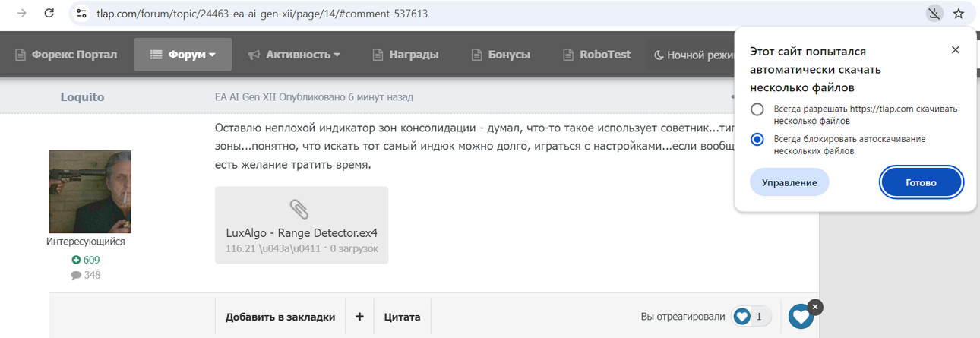The width and height of the screenshot is (980, 338).
Task: Toggle Ночной режим night mode
Action: (x=694, y=55)
